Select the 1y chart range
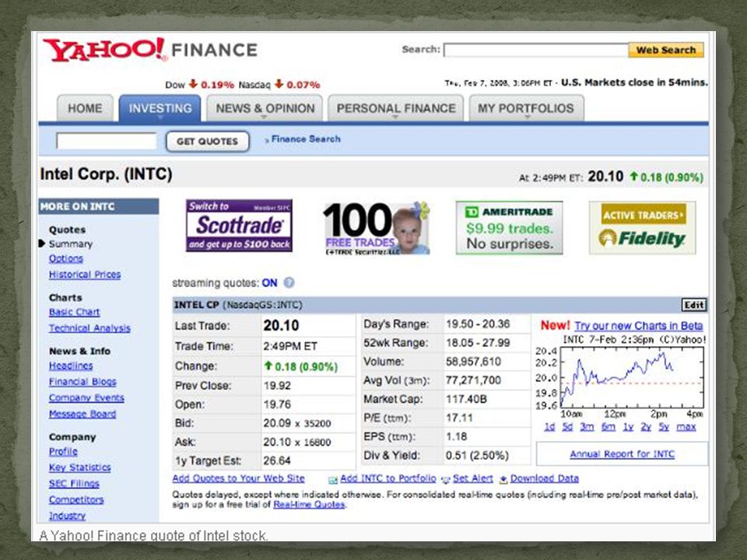The image size is (747, 560). pyautogui.click(x=629, y=427)
